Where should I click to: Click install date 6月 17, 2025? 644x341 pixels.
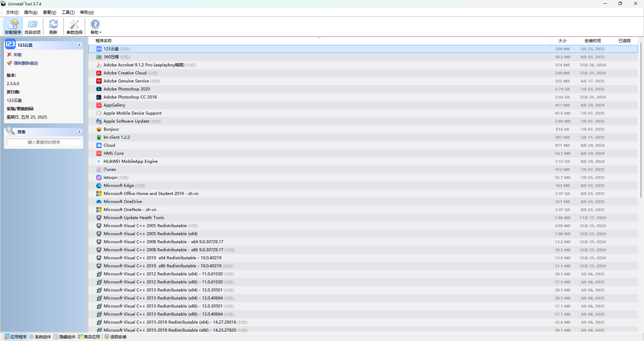[592, 81]
